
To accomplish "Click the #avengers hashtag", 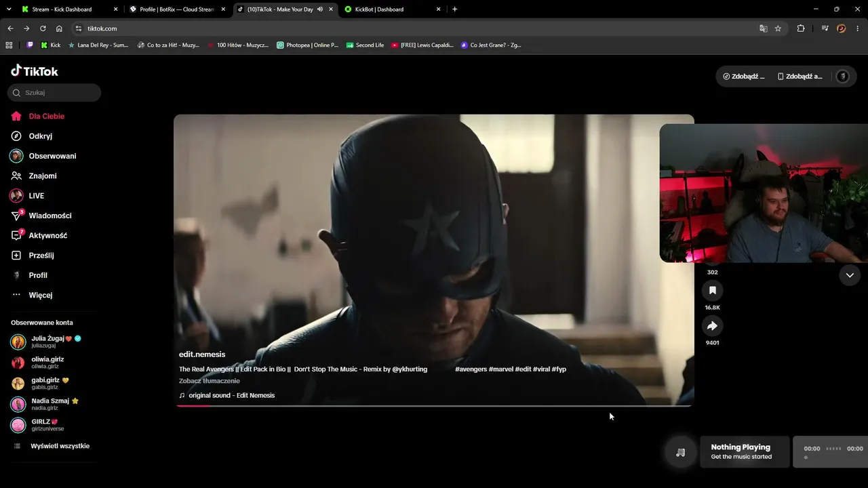I will (x=471, y=369).
